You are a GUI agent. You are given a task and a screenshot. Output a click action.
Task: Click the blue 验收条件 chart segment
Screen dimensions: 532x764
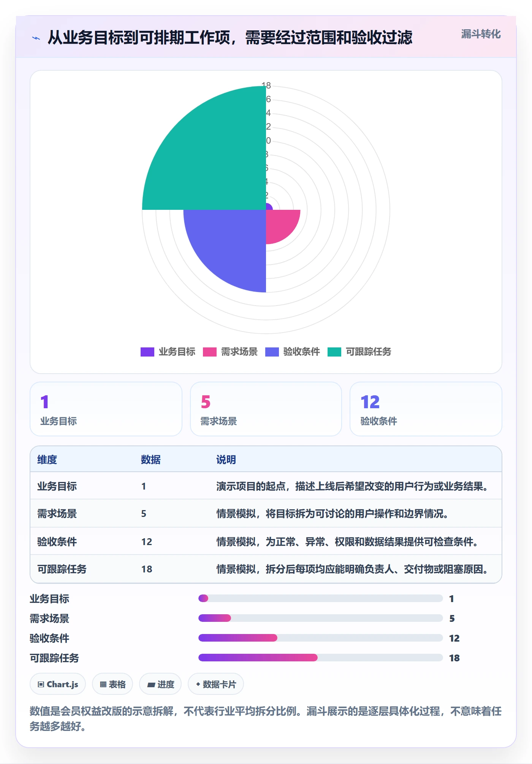tap(232, 243)
